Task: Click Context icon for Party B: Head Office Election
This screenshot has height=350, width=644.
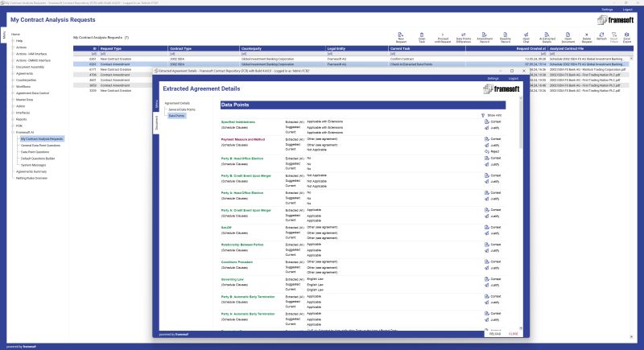Action: 487,158
